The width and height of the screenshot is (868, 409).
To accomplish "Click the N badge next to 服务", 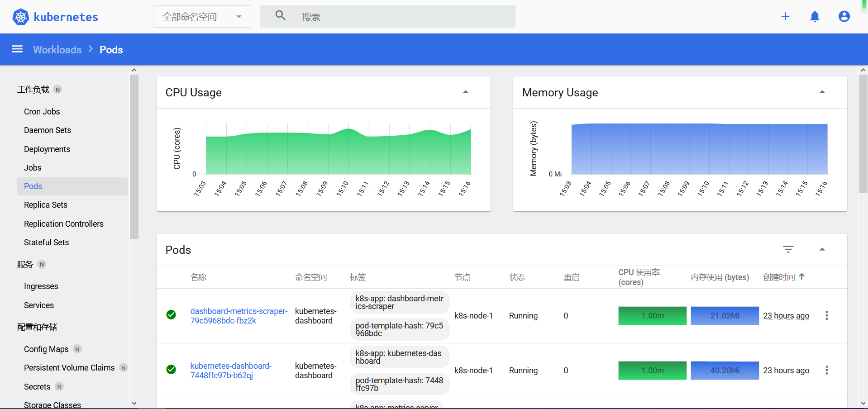I will point(42,265).
